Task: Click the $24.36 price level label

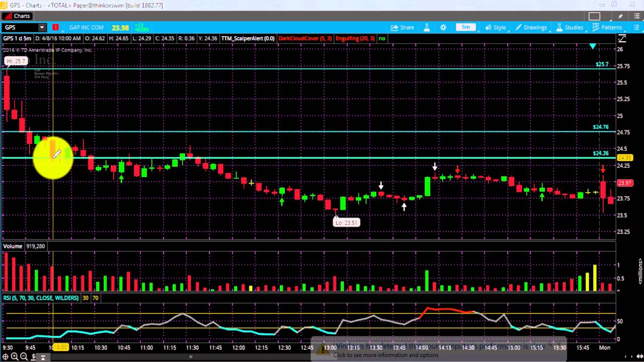Action: coord(601,153)
